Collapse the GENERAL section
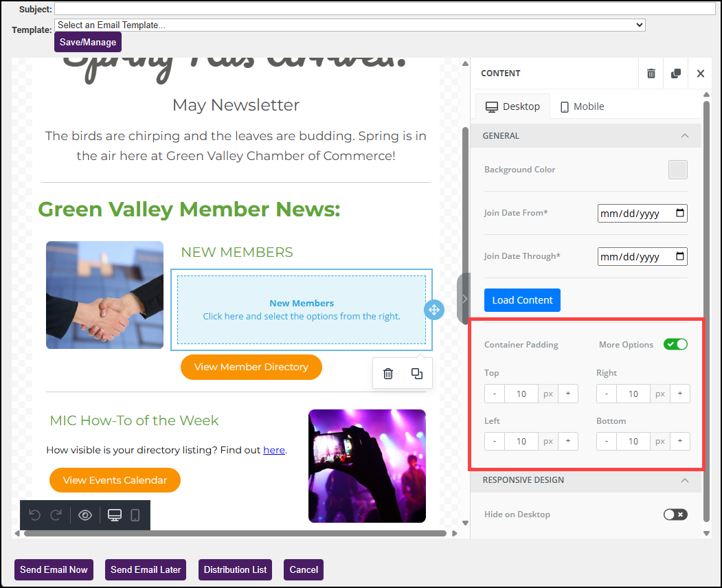Screen dimensions: 722x588 pyautogui.click(x=685, y=136)
